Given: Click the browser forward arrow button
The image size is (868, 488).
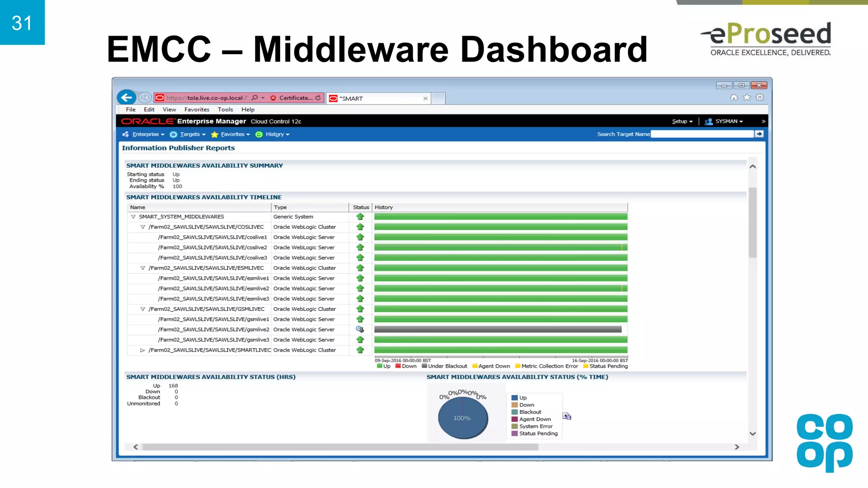Looking at the screenshot, I should [145, 98].
